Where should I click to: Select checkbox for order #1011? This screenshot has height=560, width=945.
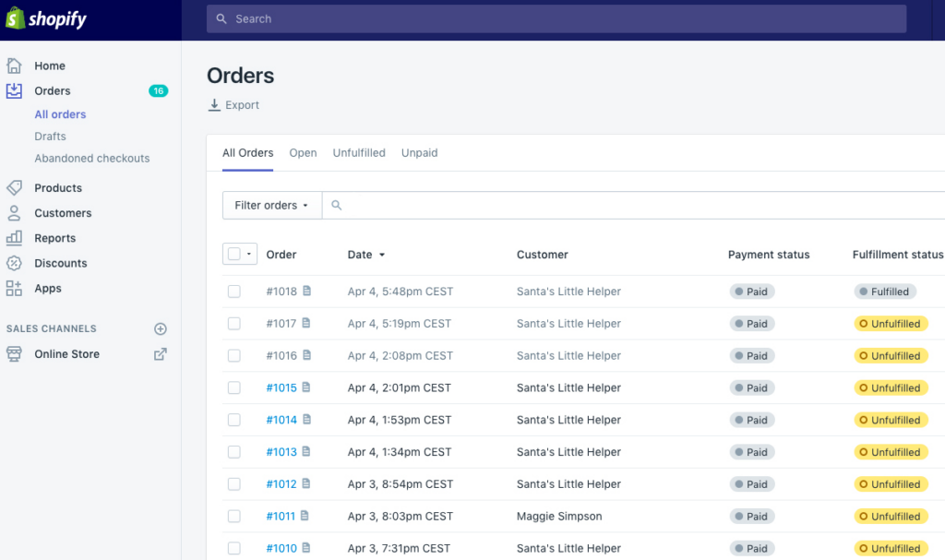233,516
